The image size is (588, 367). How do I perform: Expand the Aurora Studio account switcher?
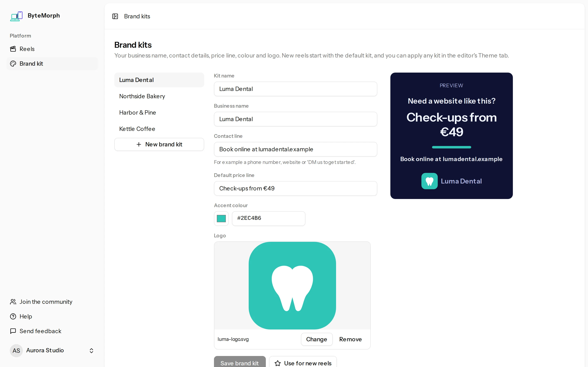91,350
